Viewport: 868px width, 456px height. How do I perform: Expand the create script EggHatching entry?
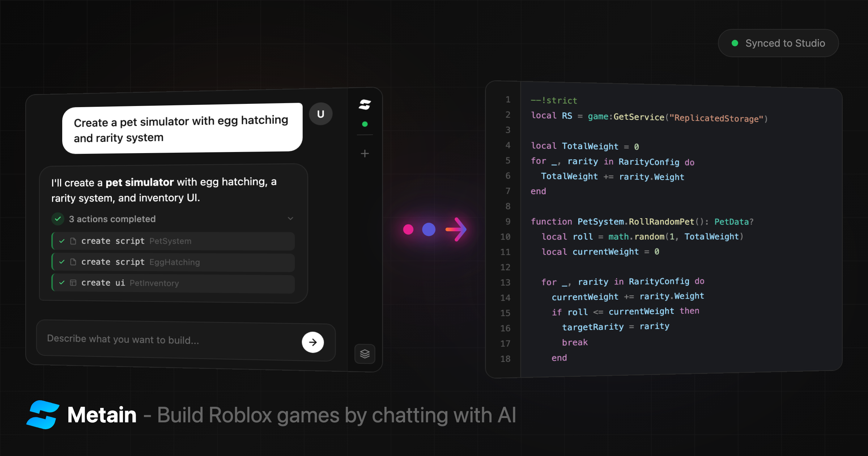[173, 262]
